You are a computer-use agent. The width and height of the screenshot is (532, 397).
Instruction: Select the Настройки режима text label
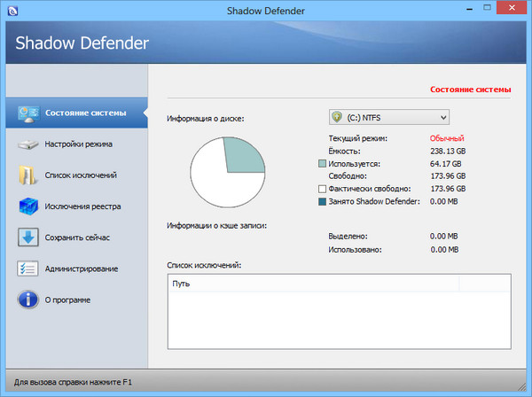tap(78, 144)
